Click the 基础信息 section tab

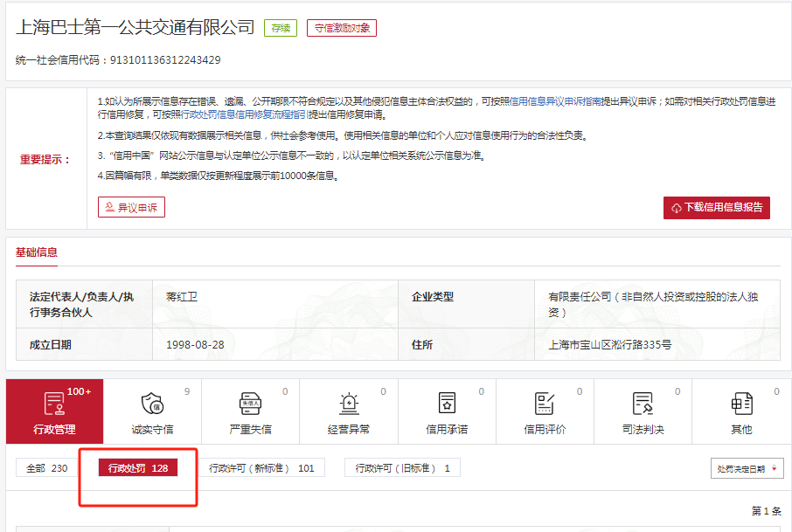(x=37, y=252)
